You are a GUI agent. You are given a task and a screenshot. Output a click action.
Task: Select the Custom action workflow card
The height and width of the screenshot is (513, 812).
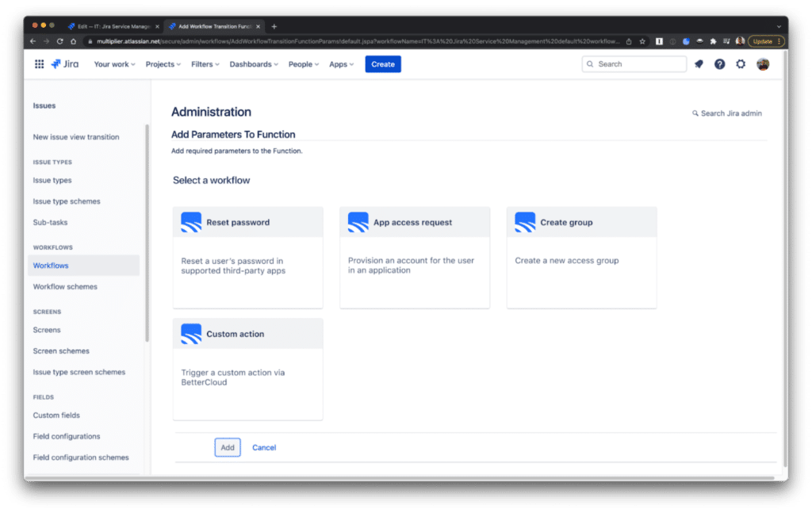248,369
